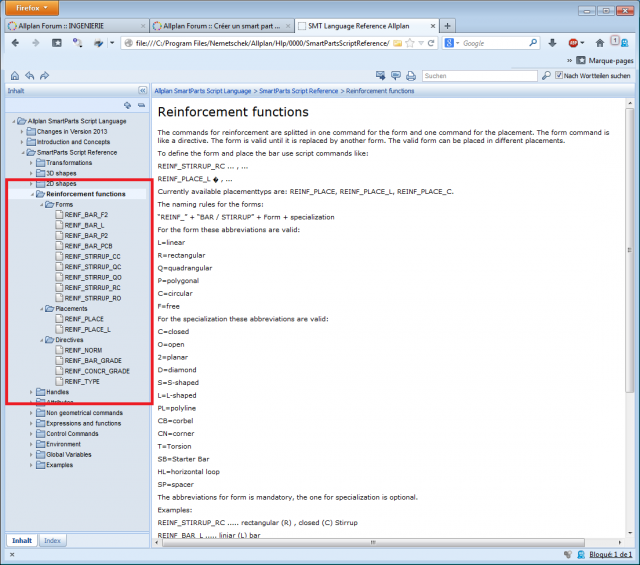Select the Global Variables folder

(69, 454)
